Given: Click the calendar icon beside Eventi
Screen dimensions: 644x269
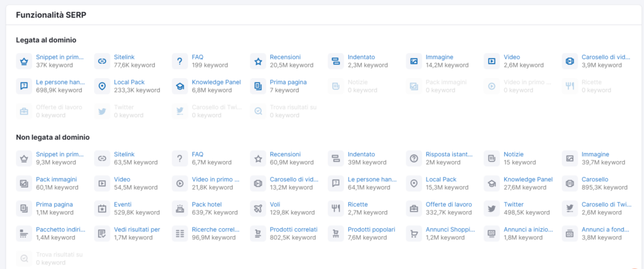Looking at the screenshot, I should 102,209.
